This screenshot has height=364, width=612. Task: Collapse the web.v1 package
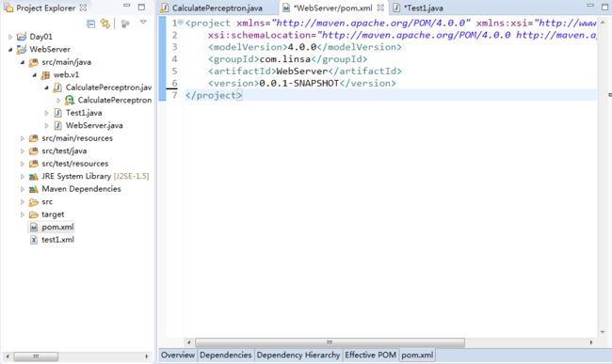coord(34,75)
